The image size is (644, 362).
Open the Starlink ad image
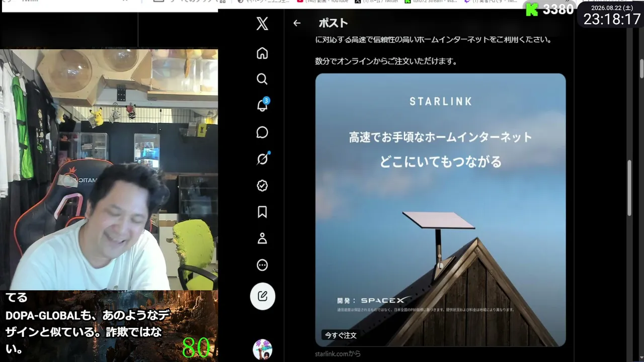pyautogui.click(x=441, y=210)
